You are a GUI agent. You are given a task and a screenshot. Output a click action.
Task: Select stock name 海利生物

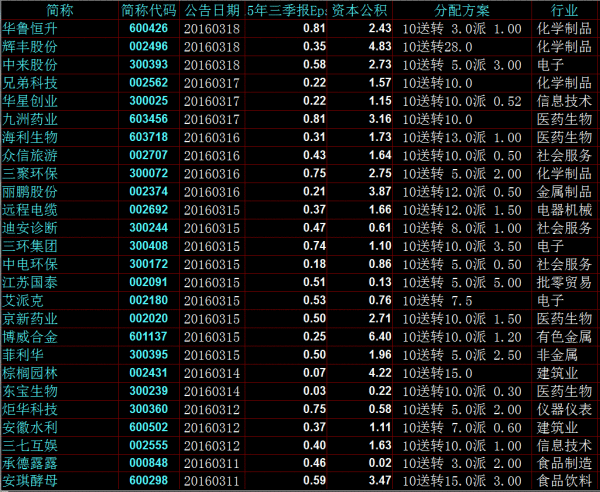pyautogui.click(x=30, y=137)
